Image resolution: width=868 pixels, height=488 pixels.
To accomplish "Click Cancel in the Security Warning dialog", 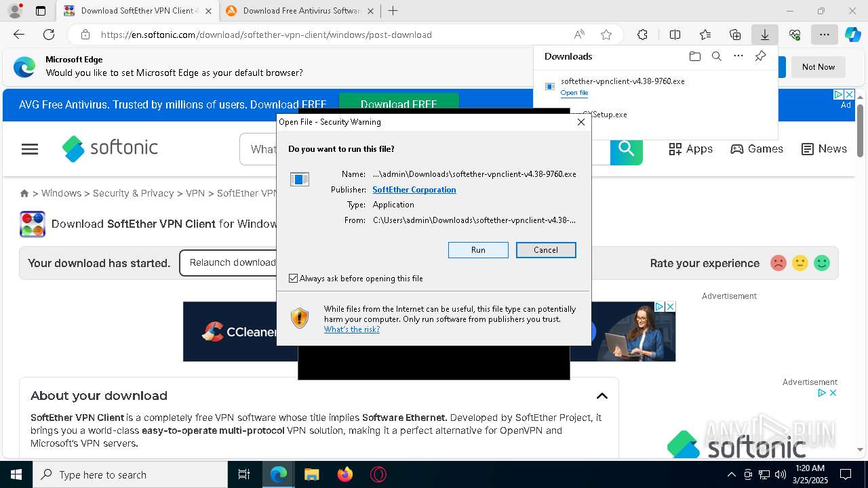I will click(x=546, y=250).
